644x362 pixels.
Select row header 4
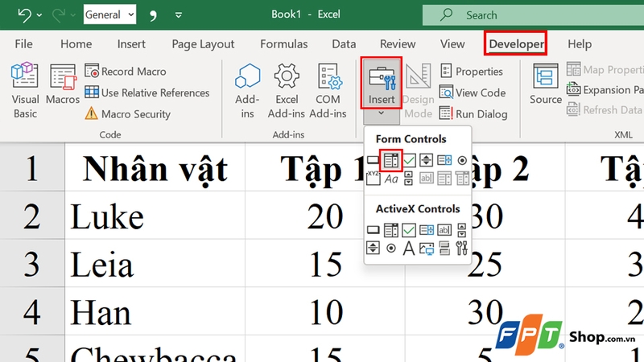pos(32,311)
